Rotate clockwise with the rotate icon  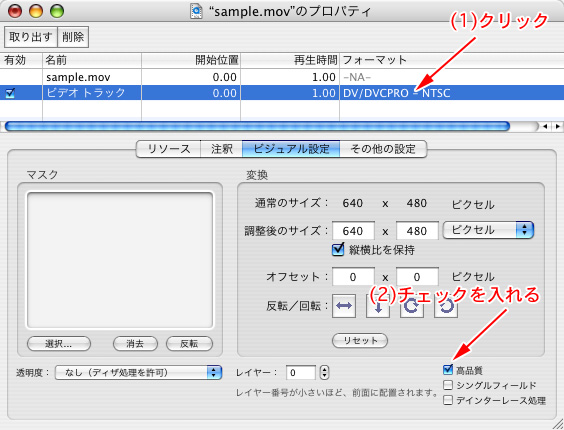click(411, 306)
